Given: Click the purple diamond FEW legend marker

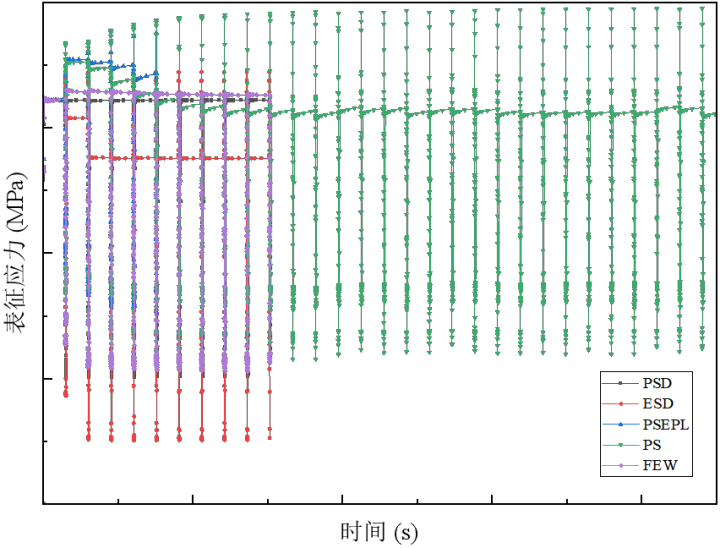Looking at the screenshot, I should [x=620, y=466].
